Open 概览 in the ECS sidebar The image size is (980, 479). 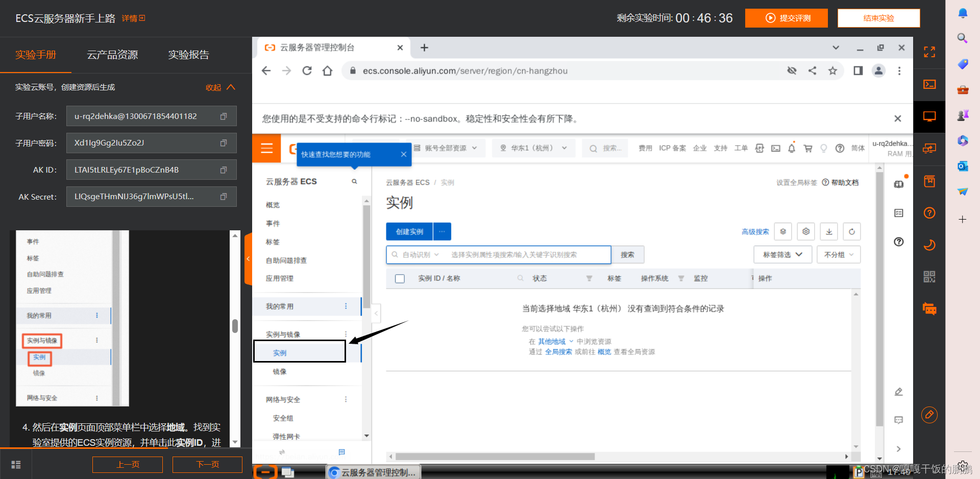tap(273, 205)
